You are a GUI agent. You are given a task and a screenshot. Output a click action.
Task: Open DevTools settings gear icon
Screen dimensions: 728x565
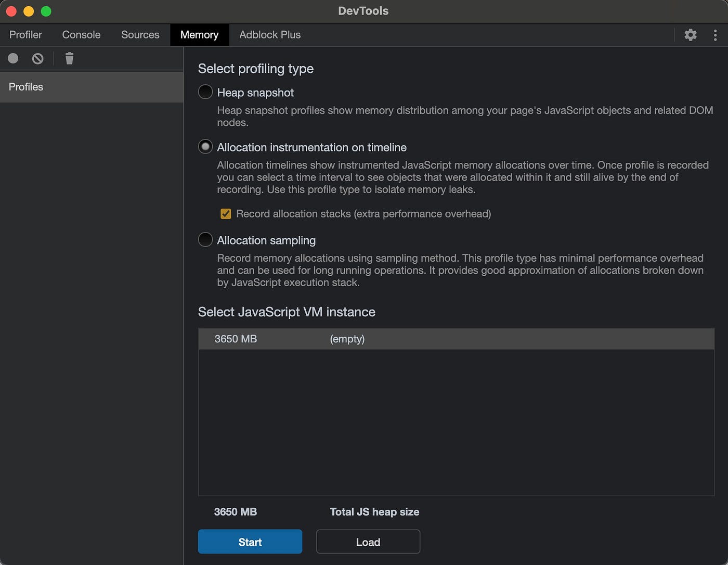(x=690, y=35)
